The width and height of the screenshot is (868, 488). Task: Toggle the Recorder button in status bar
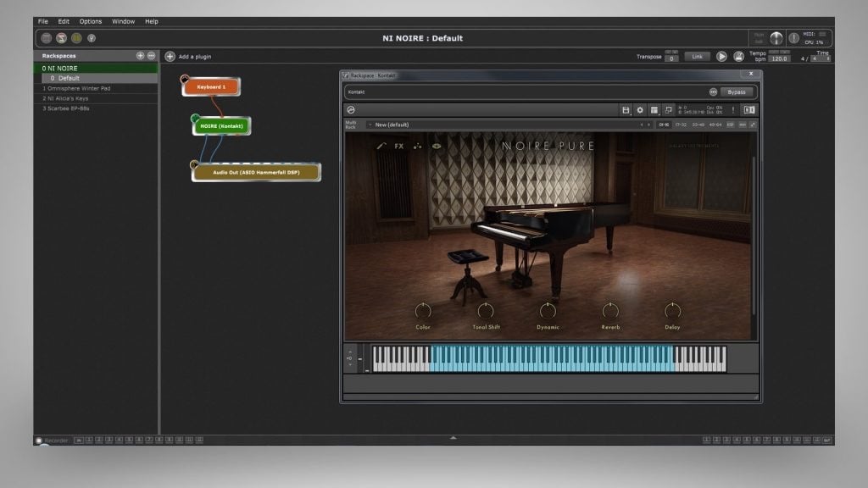[x=39, y=441]
